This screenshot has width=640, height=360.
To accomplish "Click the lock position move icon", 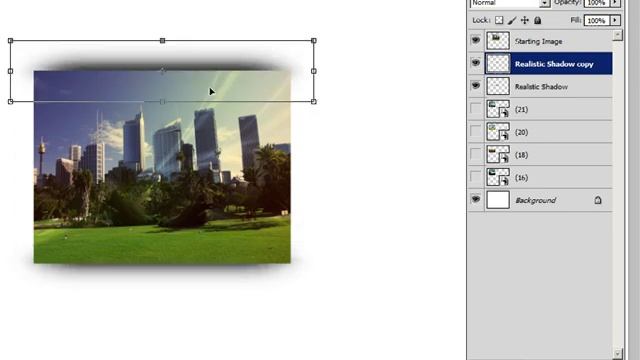I will click(x=525, y=20).
